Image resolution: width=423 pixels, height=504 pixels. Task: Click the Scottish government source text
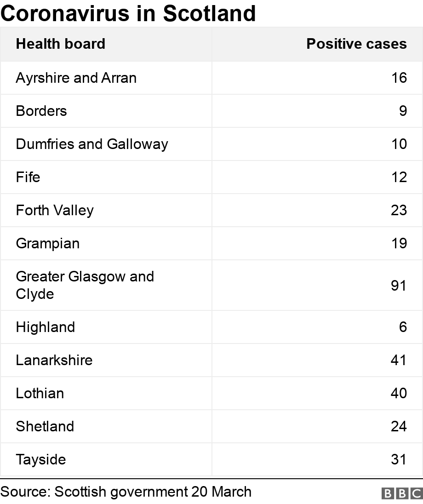[x=126, y=492]
